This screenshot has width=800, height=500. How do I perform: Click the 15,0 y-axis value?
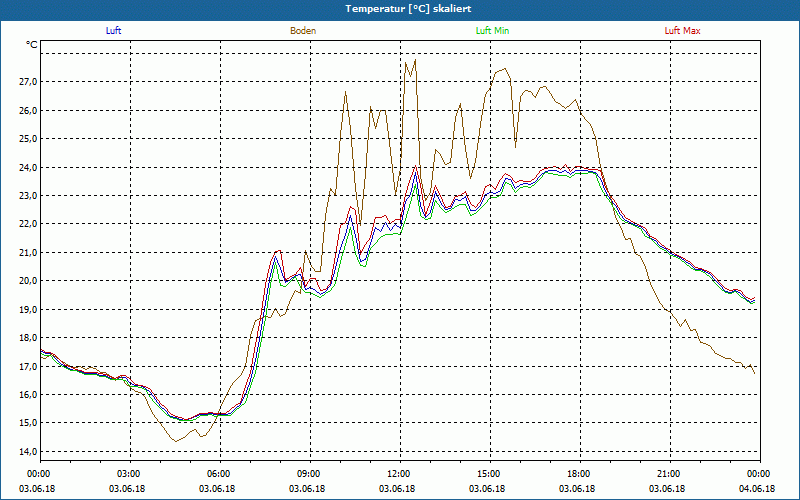pos(28,423)
